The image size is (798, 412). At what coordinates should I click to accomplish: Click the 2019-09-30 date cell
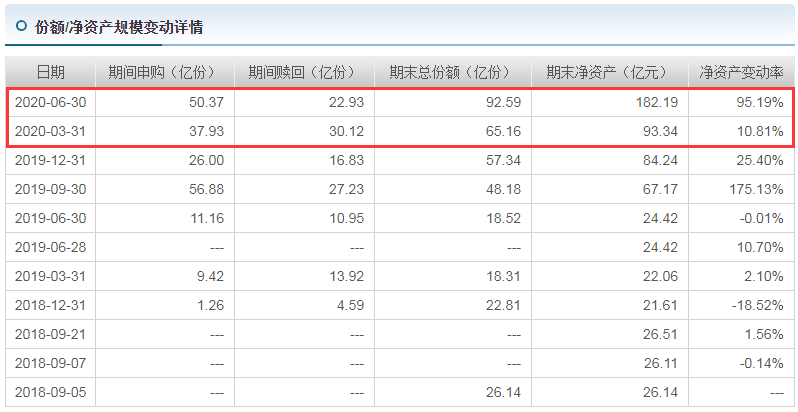50,189
